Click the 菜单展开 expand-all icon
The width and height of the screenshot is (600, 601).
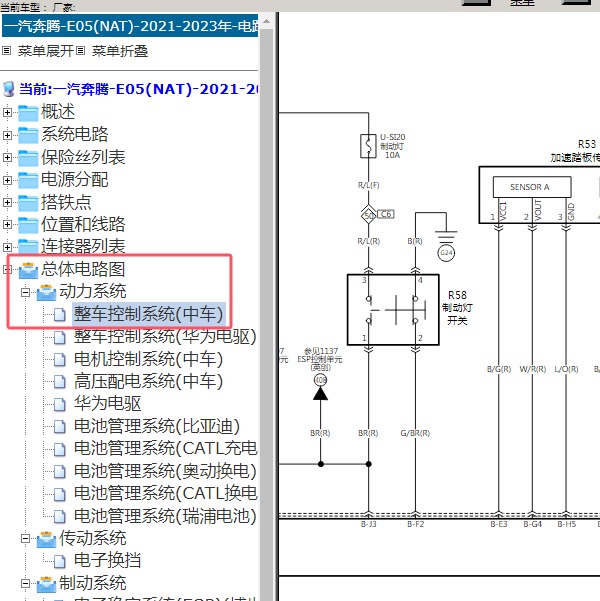pyautogui.click(x=7, y=51)
